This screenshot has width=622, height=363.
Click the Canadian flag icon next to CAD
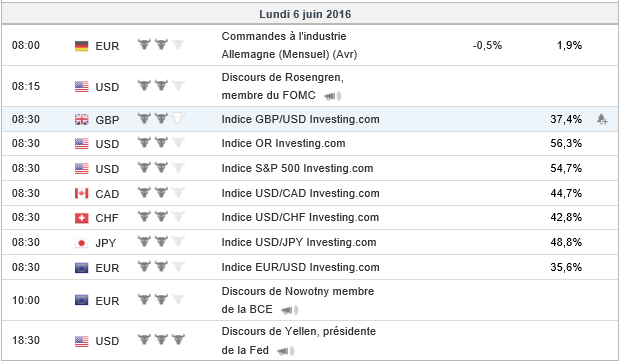pyautogui.click(x=82, y=194)
